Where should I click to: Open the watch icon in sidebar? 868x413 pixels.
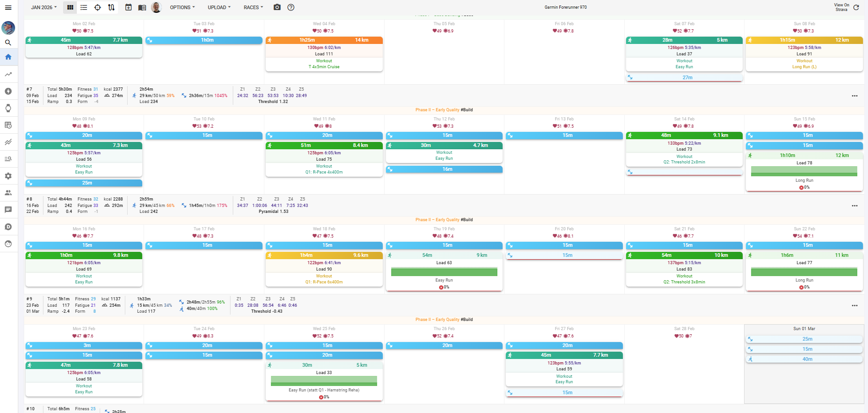pos(8,108)
